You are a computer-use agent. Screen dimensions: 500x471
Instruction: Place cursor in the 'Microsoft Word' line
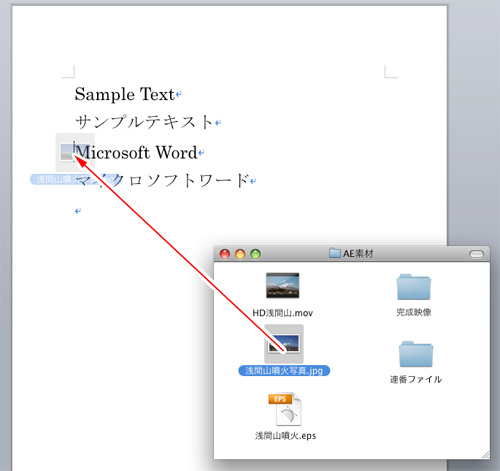coord(136,153)
